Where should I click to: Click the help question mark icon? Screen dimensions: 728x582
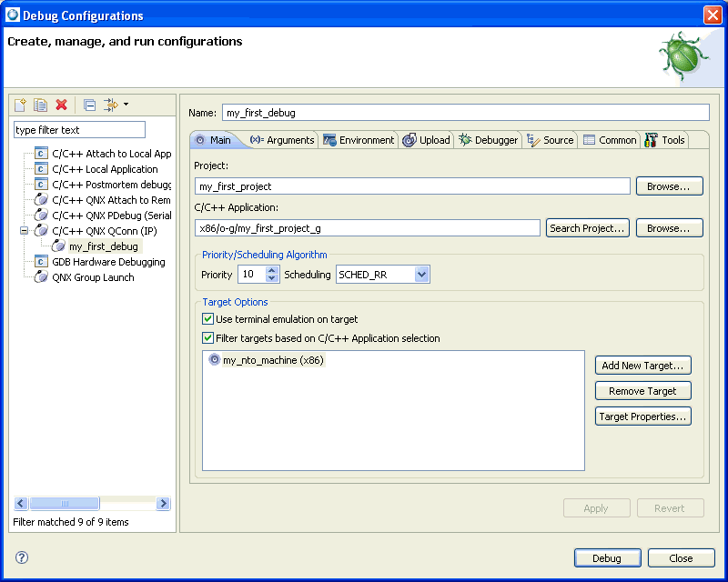click(20, 557)
